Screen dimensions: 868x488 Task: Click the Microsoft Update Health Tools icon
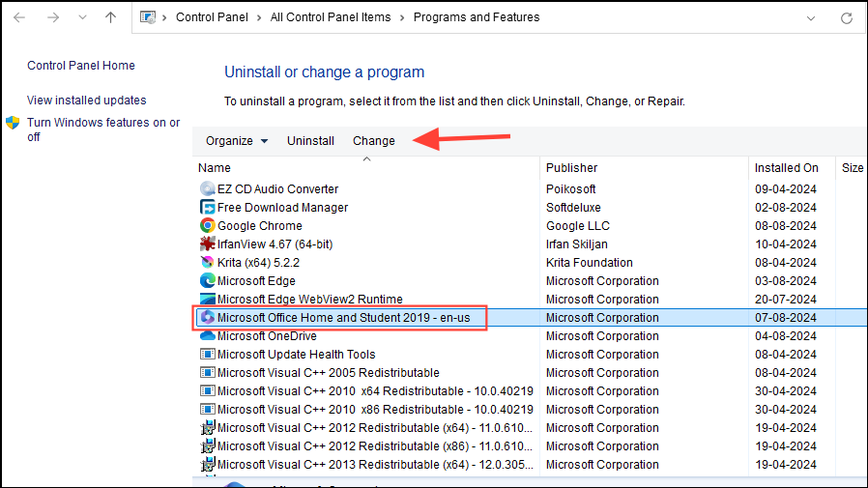(x=208, y=354)
